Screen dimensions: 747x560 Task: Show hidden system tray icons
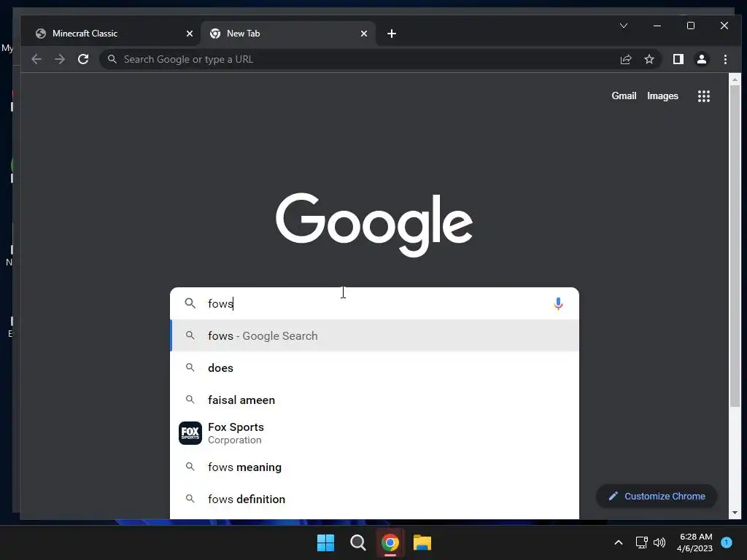pos(619,542)
